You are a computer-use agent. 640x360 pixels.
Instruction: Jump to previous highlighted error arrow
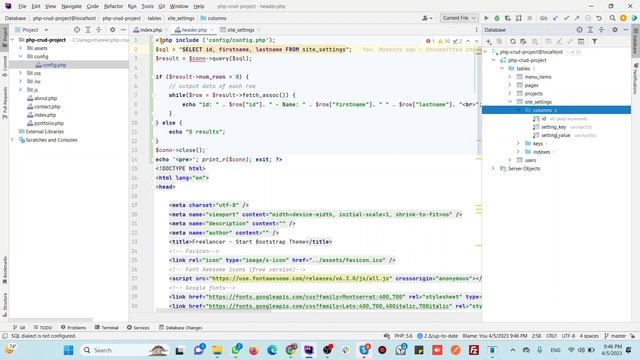click(x=468, y=41)
